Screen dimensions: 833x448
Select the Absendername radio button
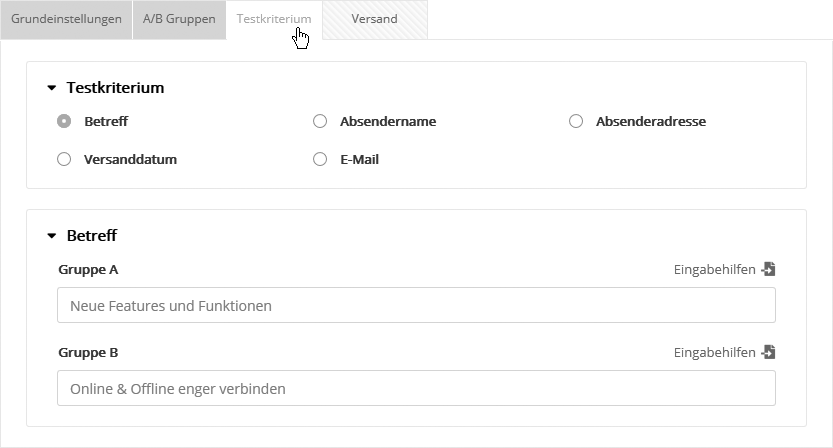point(320,121)
